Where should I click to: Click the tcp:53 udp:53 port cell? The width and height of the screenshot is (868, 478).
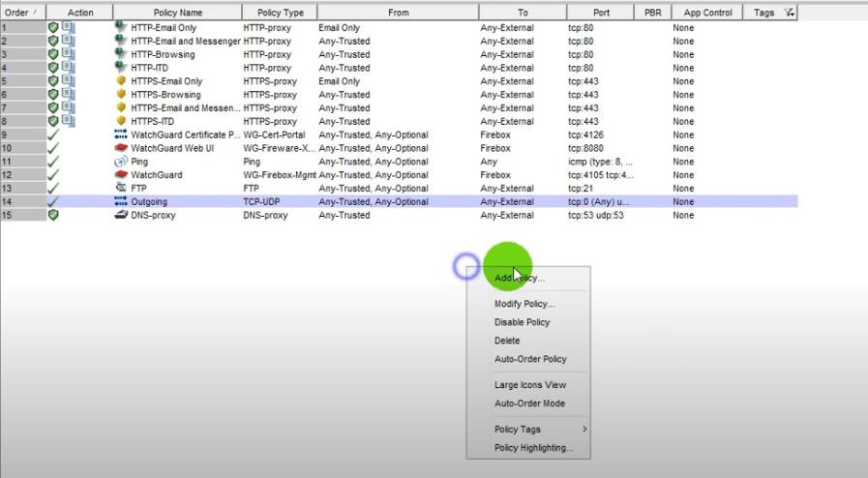[x=596, y=215]
